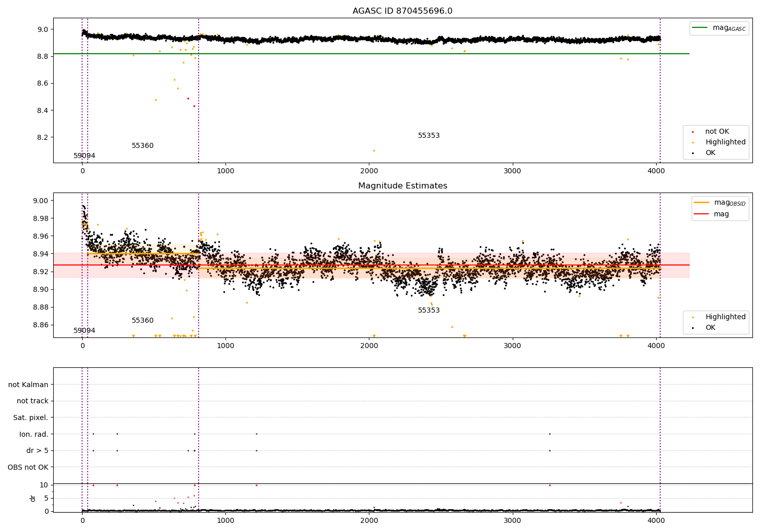Image resolution: width=760 pixels, height=532 pixels.
Task: Select the 'Ion. rad.' row label
Action: [x=34, y=434]
